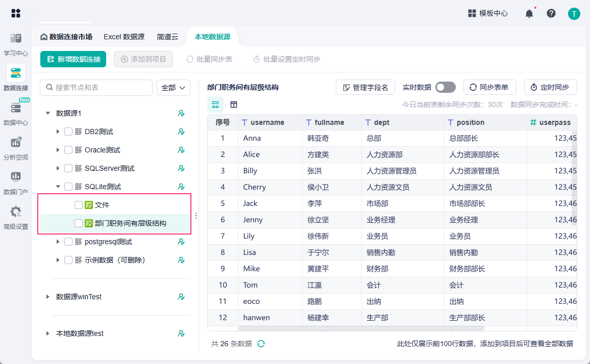The height and width of the screenshot is (364, 590).
Task: Click the 新增数据连接 button
Action: click(73, 60)
